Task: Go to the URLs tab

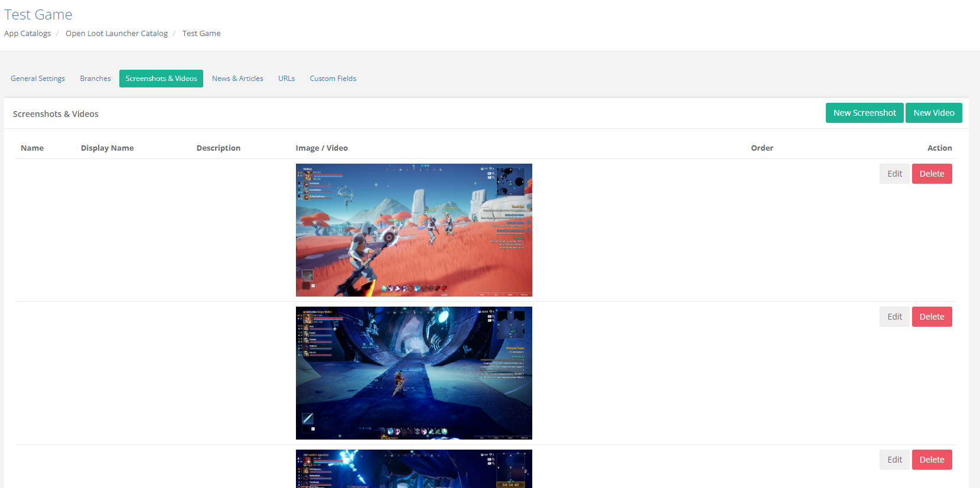Action: click(x=286, y=79)
